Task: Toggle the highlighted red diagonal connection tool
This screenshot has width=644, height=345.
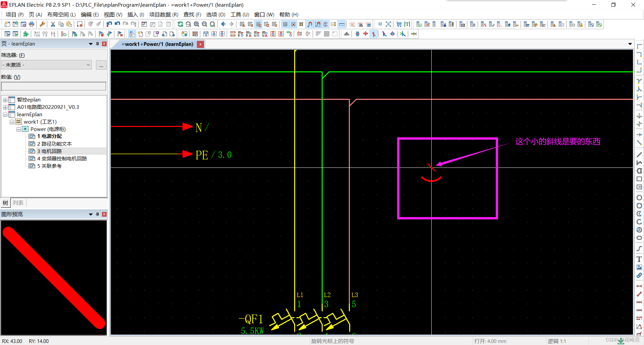Action: 374,34
